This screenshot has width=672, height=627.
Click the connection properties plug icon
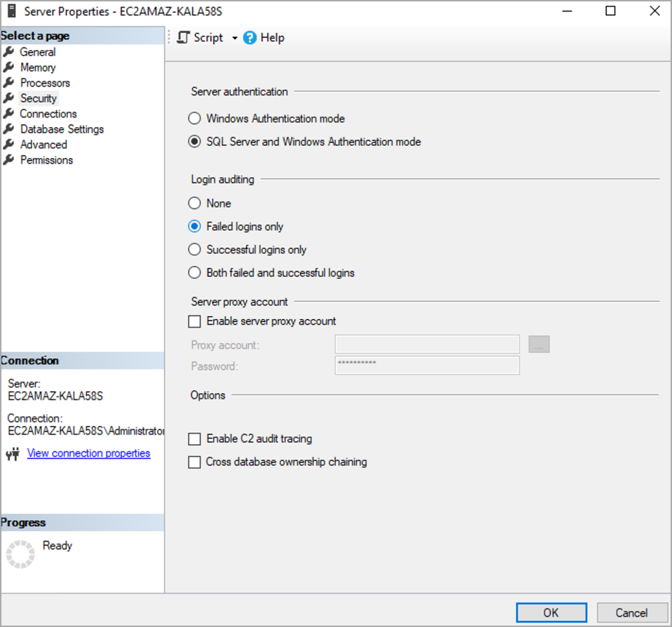click(13, 454)
